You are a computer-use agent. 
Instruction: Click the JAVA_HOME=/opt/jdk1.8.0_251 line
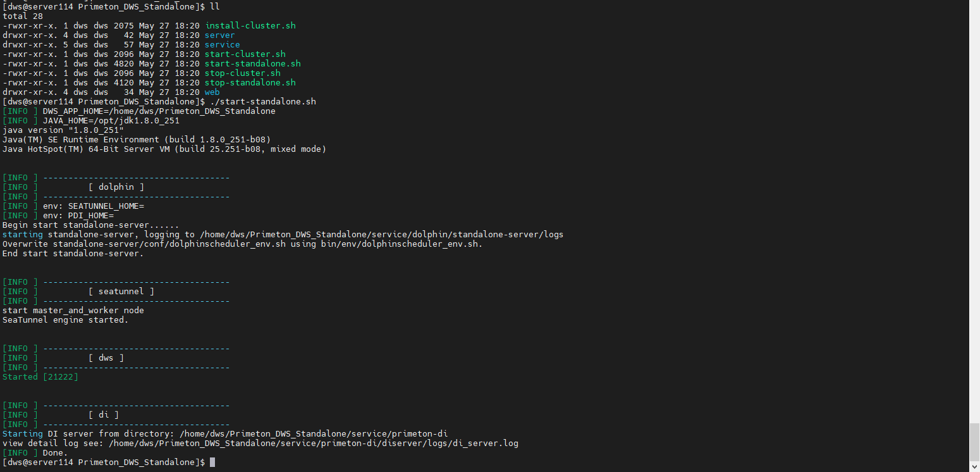pyautogui.click(x=111, y=121)
